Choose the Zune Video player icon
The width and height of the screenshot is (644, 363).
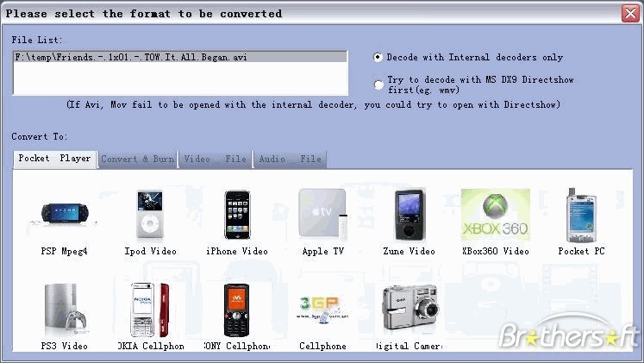(409, 215)
